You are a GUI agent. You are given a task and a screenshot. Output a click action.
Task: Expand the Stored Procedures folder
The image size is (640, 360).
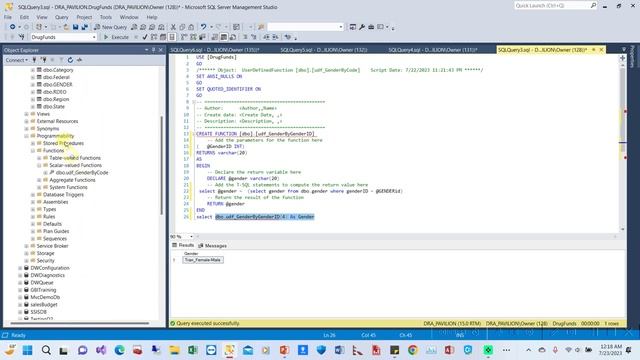[x=33, y=143]
